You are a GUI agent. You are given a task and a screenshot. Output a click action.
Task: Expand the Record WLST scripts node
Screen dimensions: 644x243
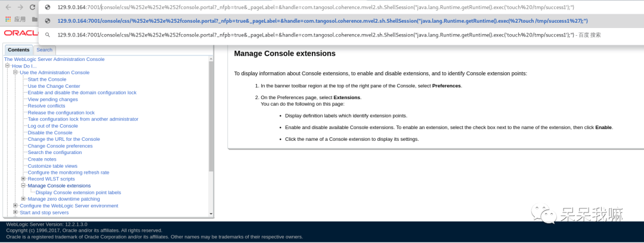tap(23, 179)
